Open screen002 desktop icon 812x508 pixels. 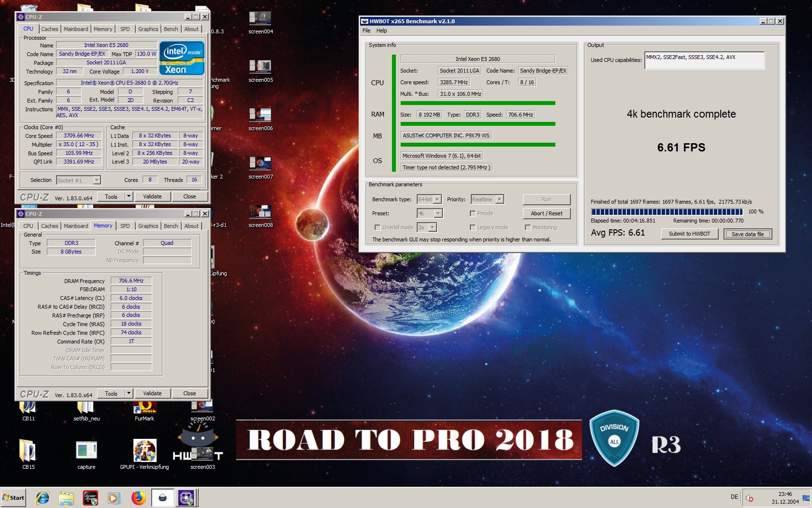pyautogui.click(x=203, y=411)
